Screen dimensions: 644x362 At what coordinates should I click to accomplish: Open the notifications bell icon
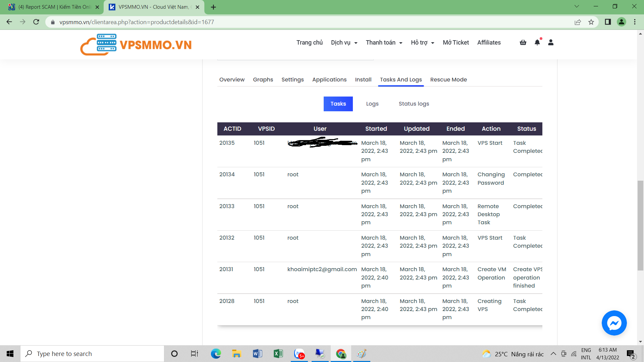(x=537, y=43)
